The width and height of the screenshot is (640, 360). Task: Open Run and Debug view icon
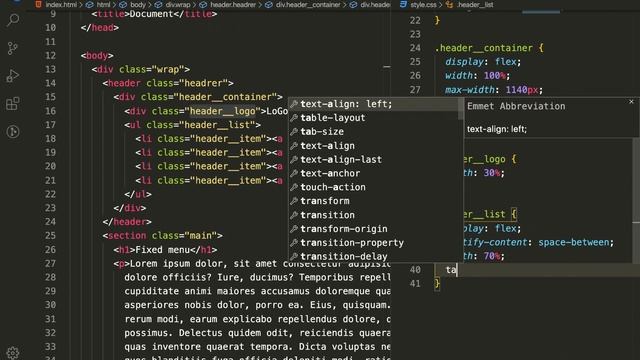coord(13,76)
